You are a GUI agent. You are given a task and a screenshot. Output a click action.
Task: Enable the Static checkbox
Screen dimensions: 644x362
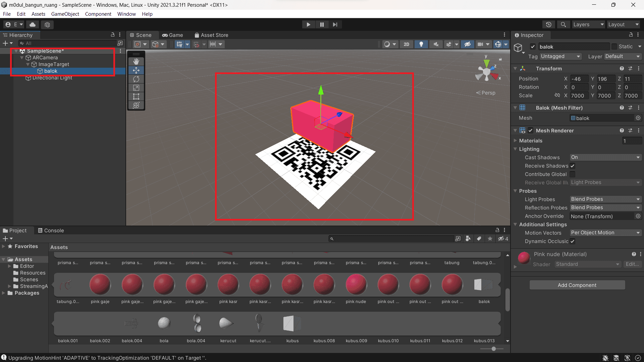tap(614, 47)
